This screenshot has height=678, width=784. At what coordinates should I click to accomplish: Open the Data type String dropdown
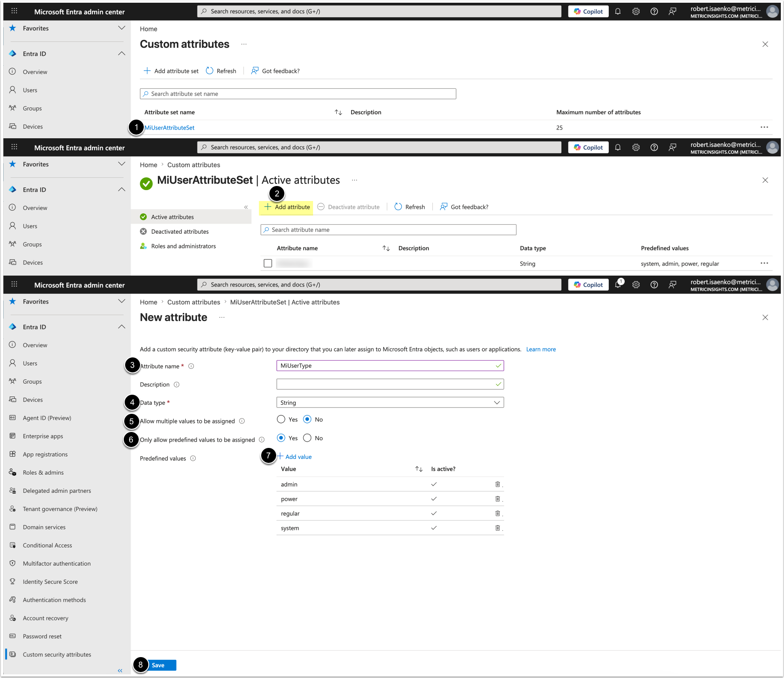tap(390, 402)
